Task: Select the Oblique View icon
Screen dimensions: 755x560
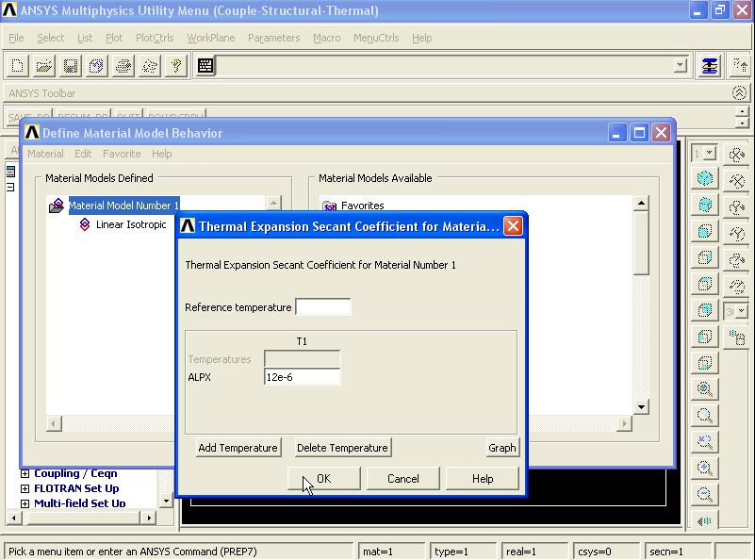Action: coord(705,206)
